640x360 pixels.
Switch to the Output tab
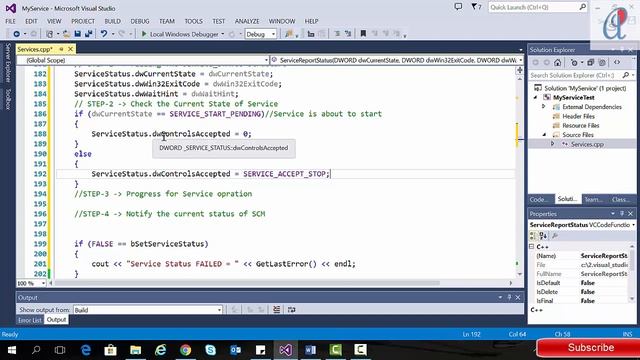pyautogui.click(x=56, y=320)
